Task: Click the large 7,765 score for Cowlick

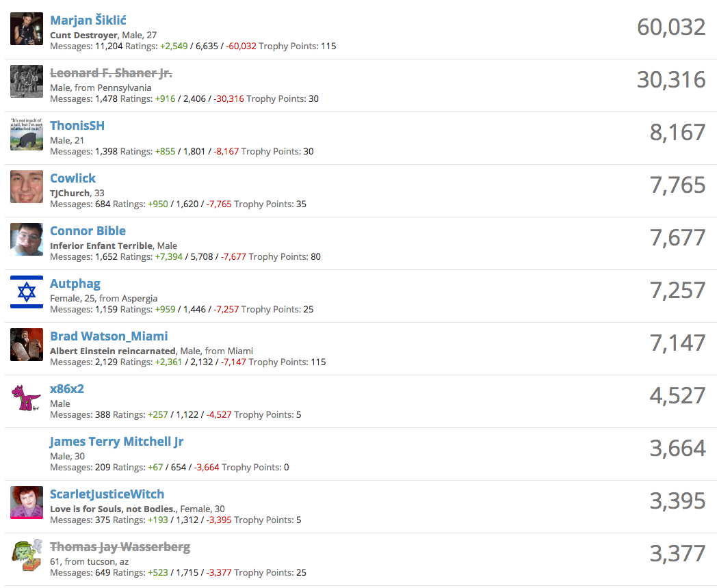Action: click(x=678, y=185)
